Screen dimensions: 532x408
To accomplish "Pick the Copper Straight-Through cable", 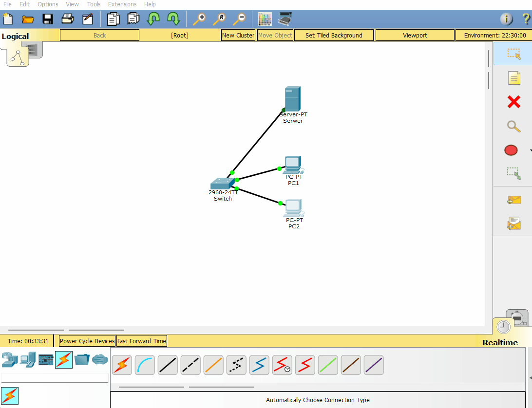I will pyautogui.click(x=168, y=365).
